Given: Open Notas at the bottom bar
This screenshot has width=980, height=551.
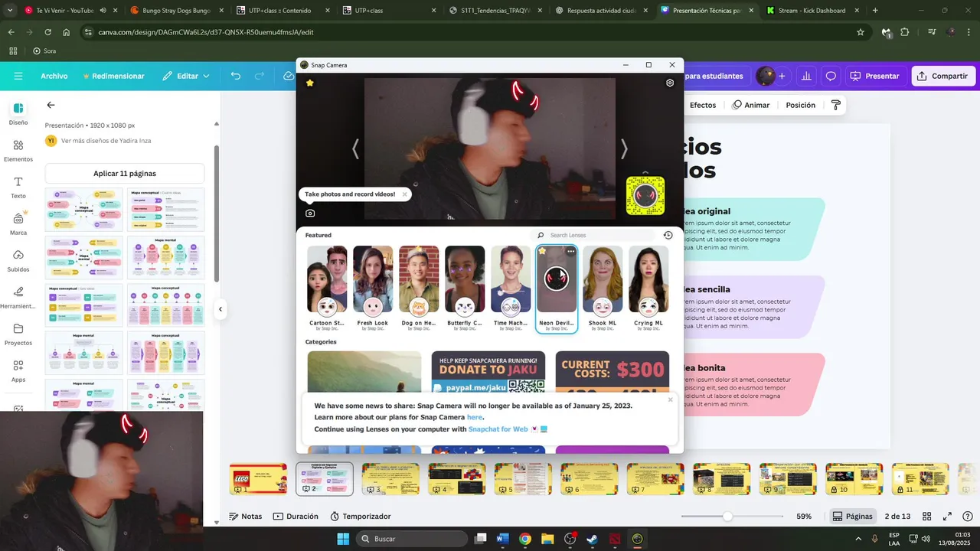Looking at the screenshot, I should [245, 517].
